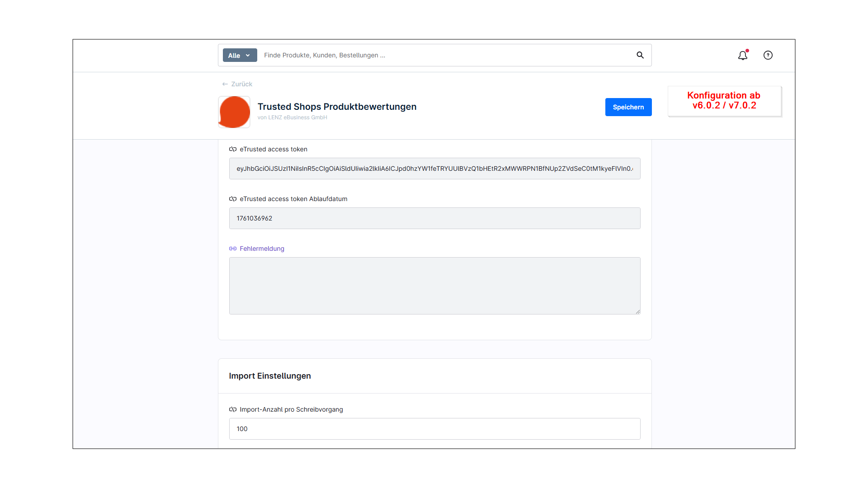Toggle the inheritance link icon beside 'Fehlermeldung'

233,249
